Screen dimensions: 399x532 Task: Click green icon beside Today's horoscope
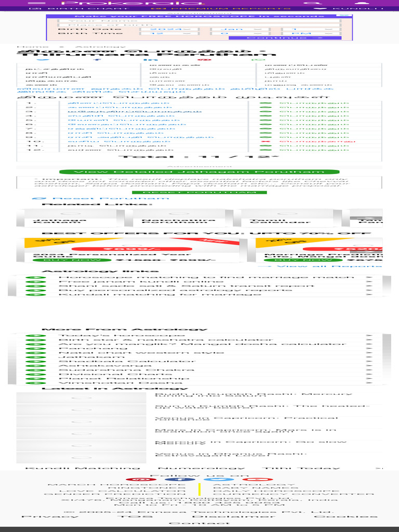[x=35, y=336]
